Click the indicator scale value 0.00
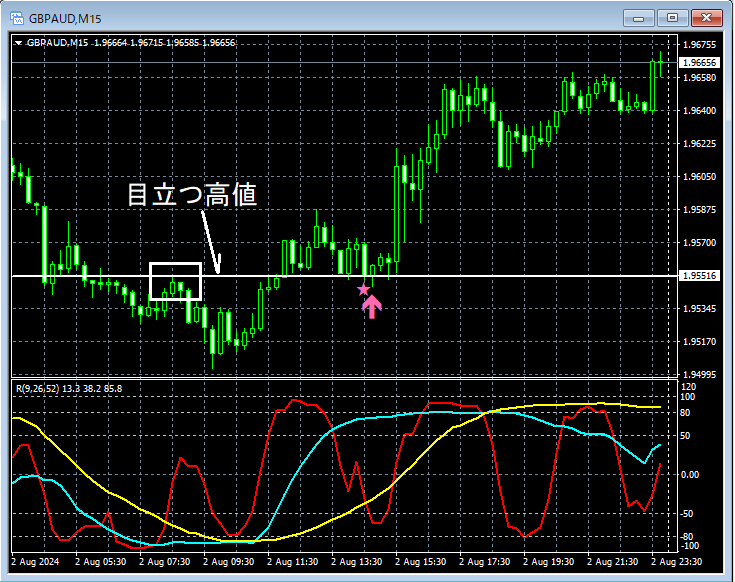 (690, 475)
